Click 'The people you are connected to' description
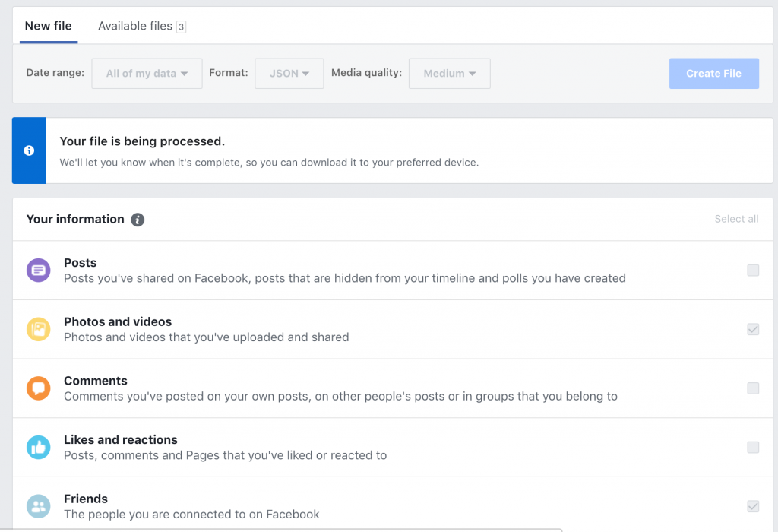Viewport: 778px width, 532px height. [x=191, y=514]
